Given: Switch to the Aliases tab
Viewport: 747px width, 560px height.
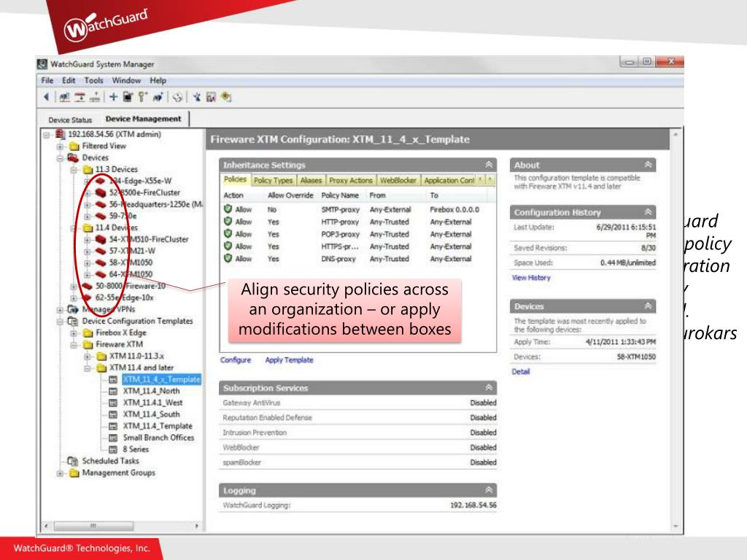Looking at the screenshot, I should coord(311,181).
